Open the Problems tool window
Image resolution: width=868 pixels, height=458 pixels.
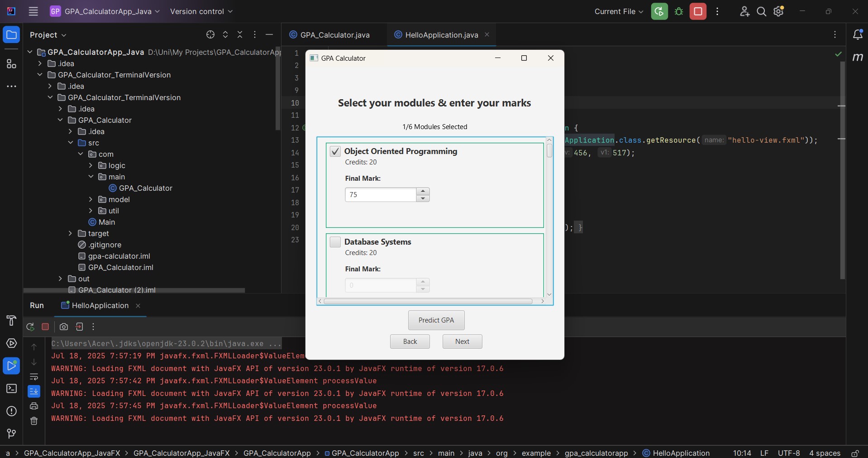pyautogui.click(x=11, y=412)
